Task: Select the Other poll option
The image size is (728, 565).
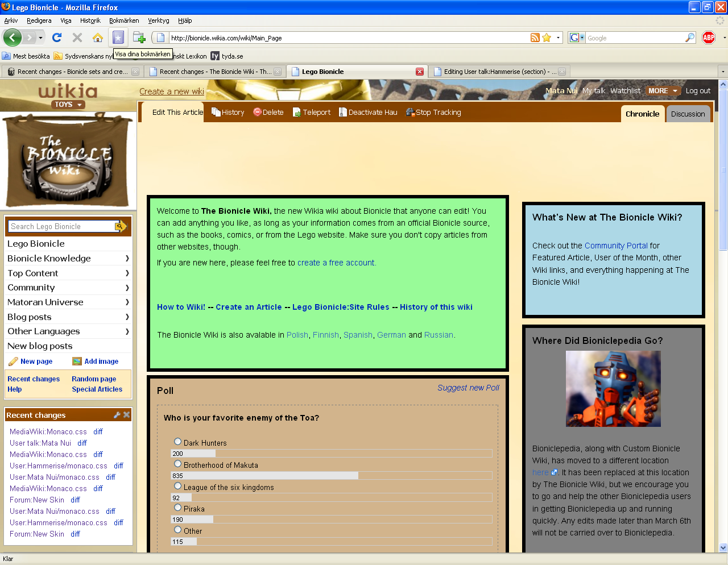Action: pyautogui.click(x=177, y=530)
